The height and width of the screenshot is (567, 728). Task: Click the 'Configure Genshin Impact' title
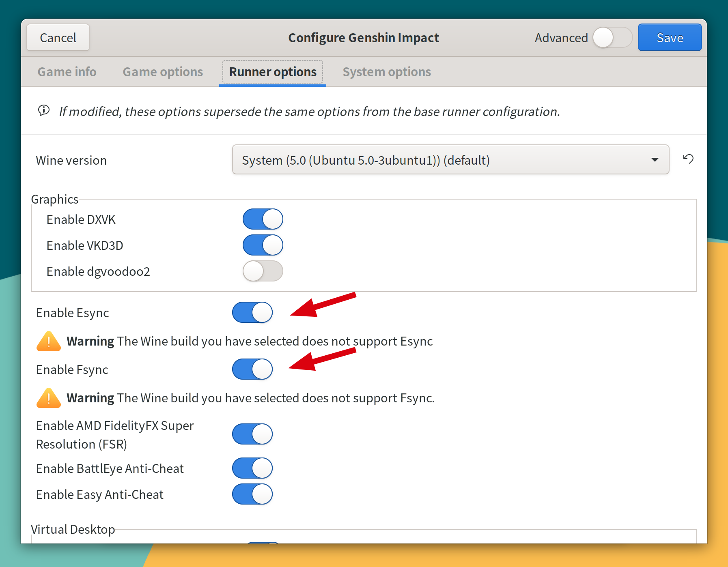click(364, 38)
